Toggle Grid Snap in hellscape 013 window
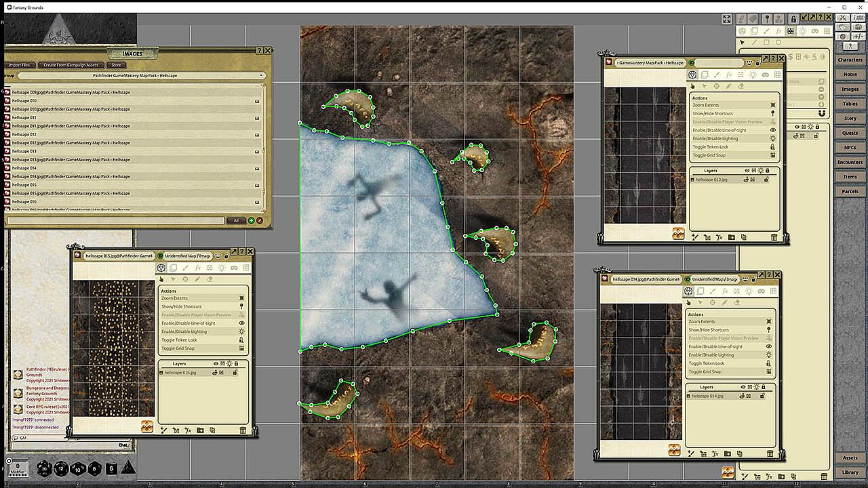This screenshot has width=868, height=488. (734, 155)
